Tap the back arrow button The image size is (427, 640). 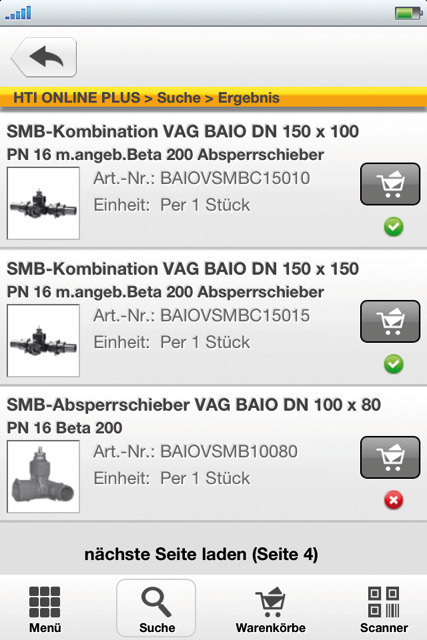click(x=44, y=57)
